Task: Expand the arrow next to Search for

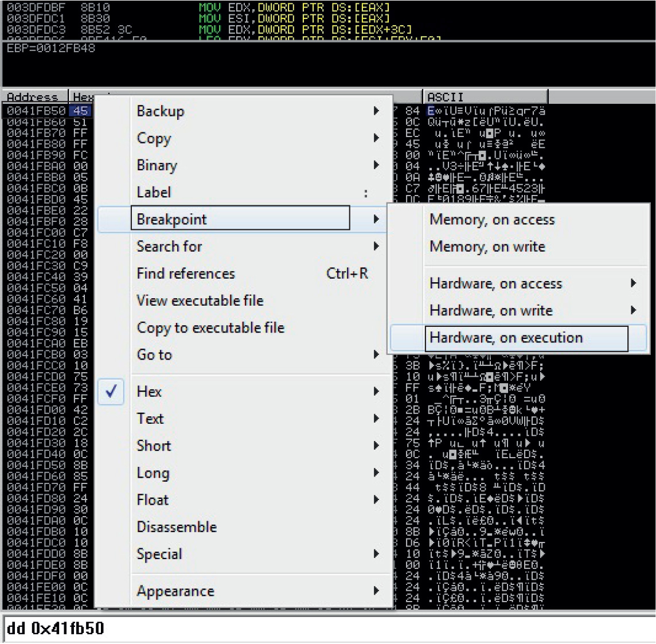Action: tap(376, 246)
